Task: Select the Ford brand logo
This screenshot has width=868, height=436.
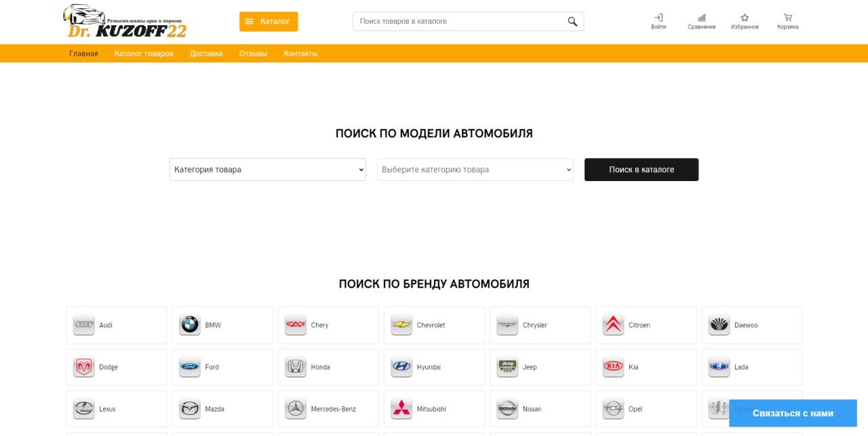Action: 190,367
